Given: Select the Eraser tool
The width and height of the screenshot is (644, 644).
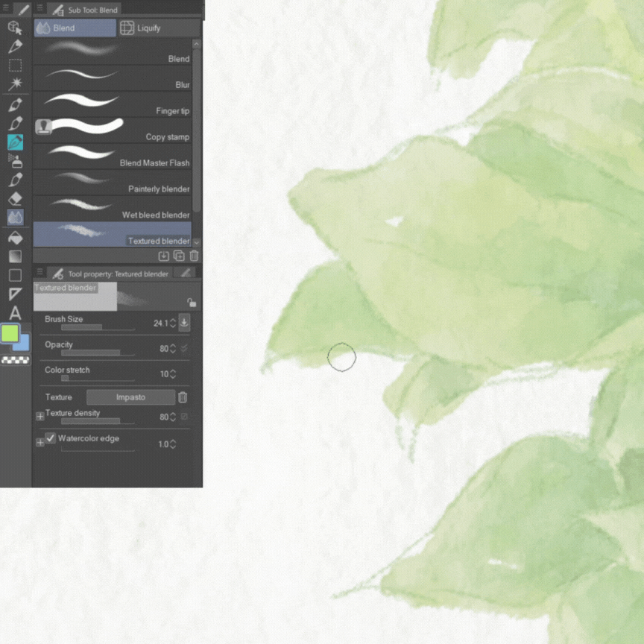Looking at the screenshot, I should 15,199.
